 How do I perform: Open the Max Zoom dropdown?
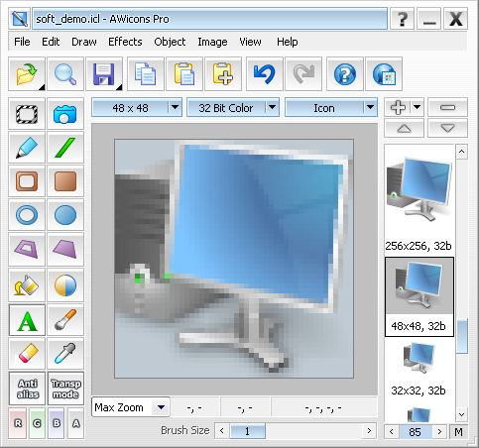[x=161, y=407]
